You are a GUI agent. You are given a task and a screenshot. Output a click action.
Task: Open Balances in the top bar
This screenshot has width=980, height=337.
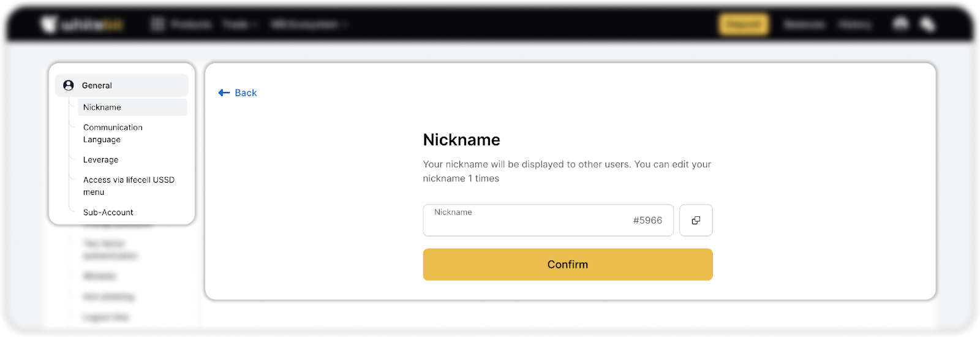804,25
